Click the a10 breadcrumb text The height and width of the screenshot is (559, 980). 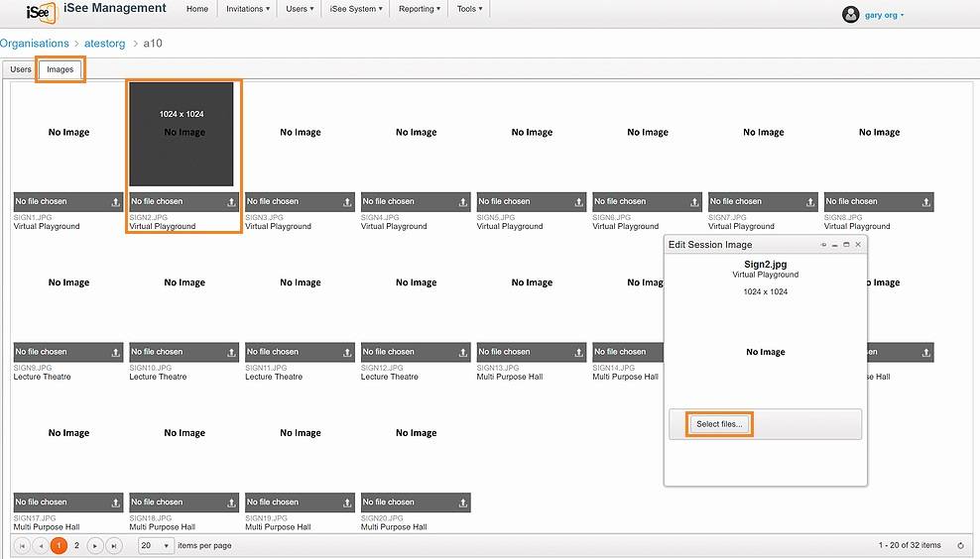pos(153,43)
